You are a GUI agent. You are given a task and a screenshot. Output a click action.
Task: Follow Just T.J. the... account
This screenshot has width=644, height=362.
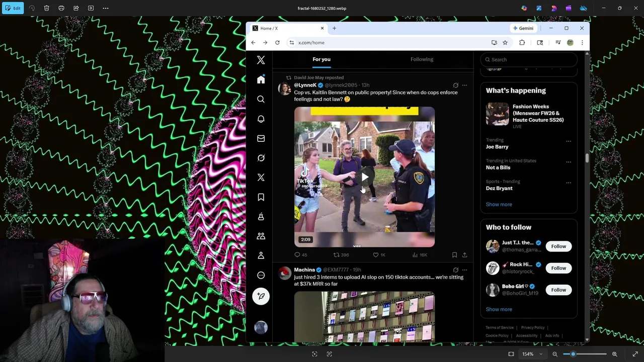[558, 246]
